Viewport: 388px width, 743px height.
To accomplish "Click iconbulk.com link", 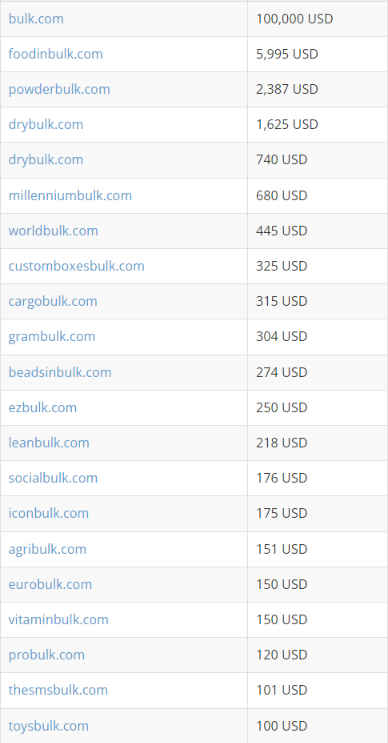I will 48,513.
